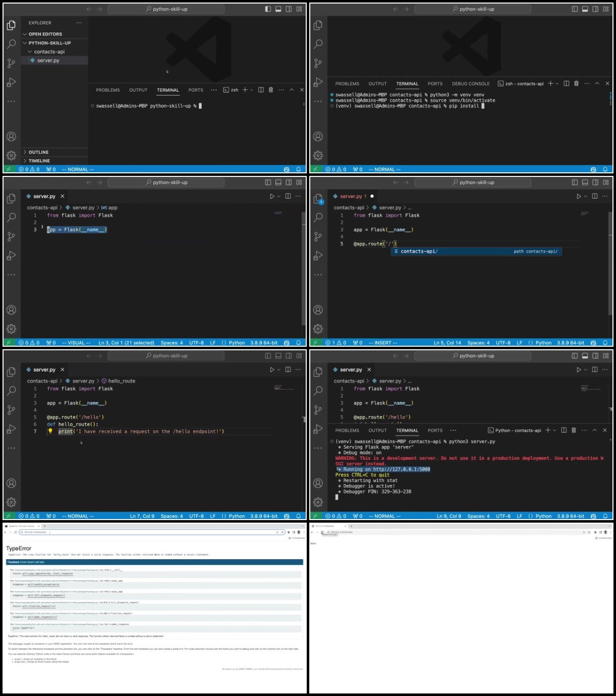
Task: Toggle Panel in the pip install window title bar
Action: click(585, 9)
